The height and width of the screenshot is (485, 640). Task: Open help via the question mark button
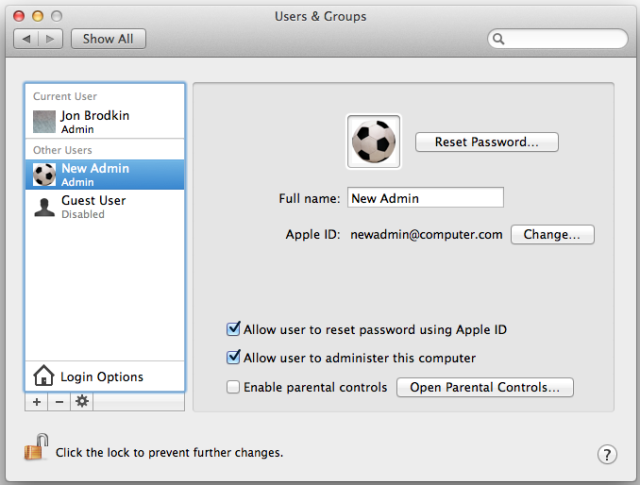[607, 454]
